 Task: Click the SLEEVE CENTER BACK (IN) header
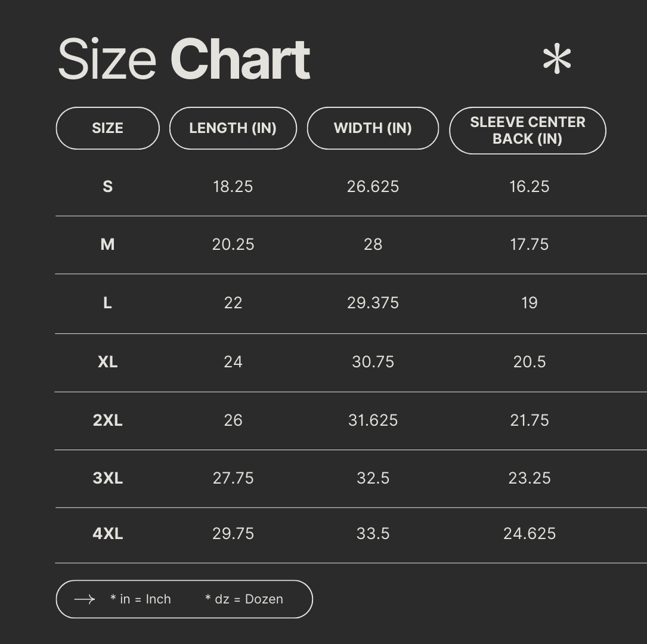coord(528,131)
